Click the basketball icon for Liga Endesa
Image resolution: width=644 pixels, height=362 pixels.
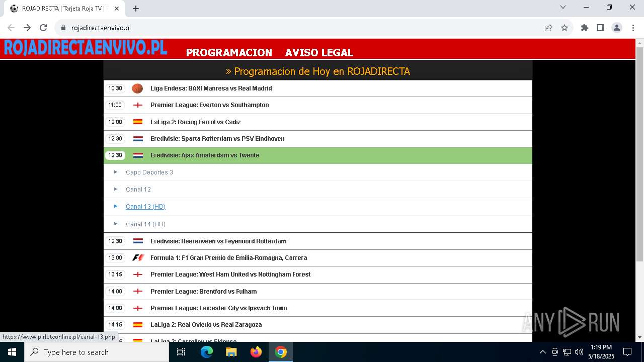tap(137, 88)
